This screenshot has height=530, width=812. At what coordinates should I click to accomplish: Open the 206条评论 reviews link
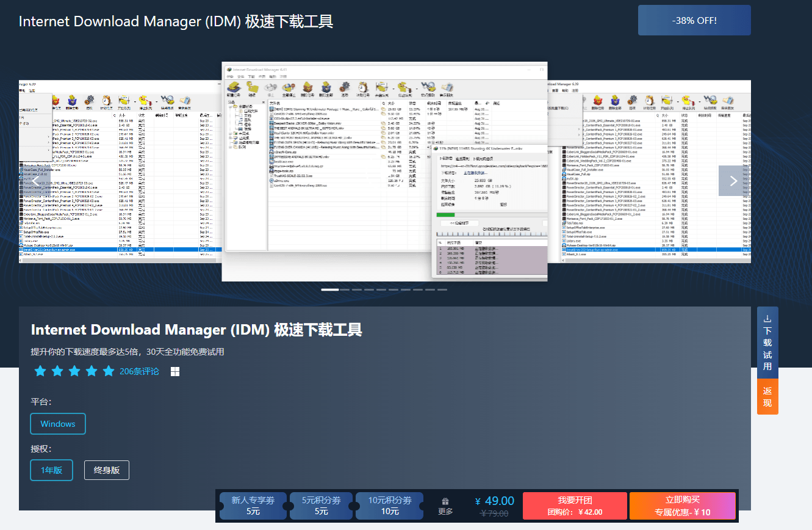click(139, 371)
